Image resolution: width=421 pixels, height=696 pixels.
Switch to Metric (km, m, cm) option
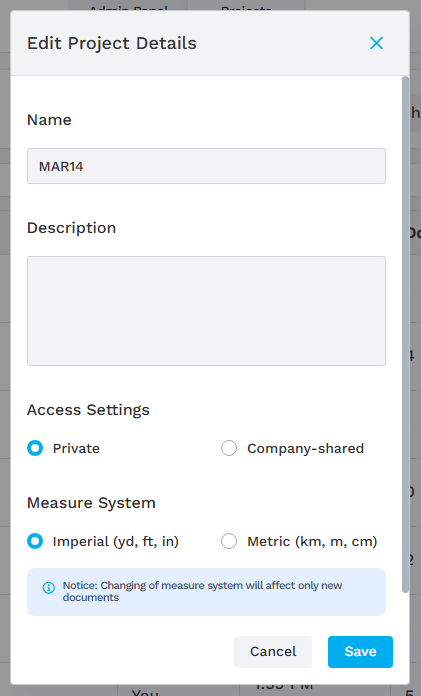229,541
